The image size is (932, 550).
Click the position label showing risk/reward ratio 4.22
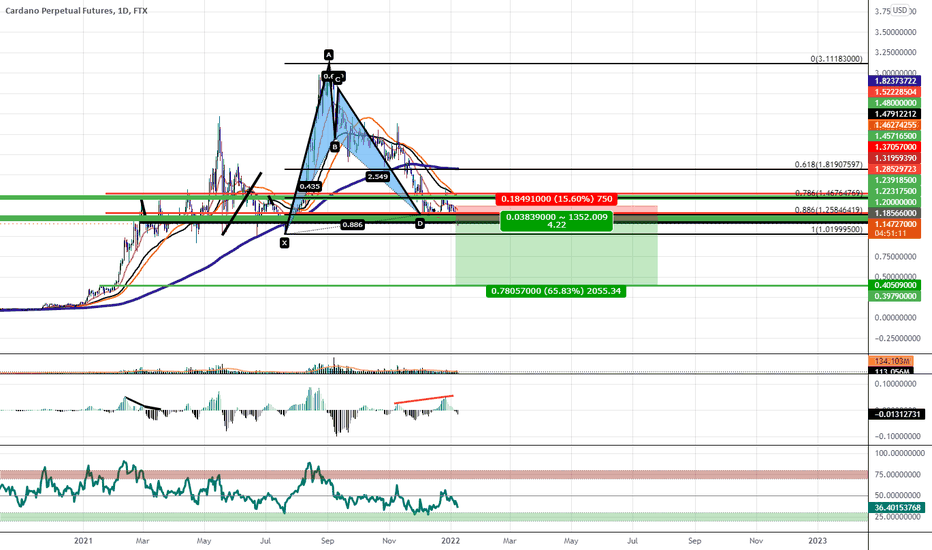coord(556,221)
